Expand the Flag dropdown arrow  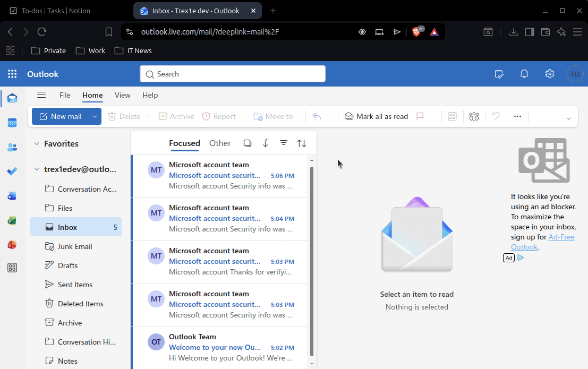pos(432,117)
